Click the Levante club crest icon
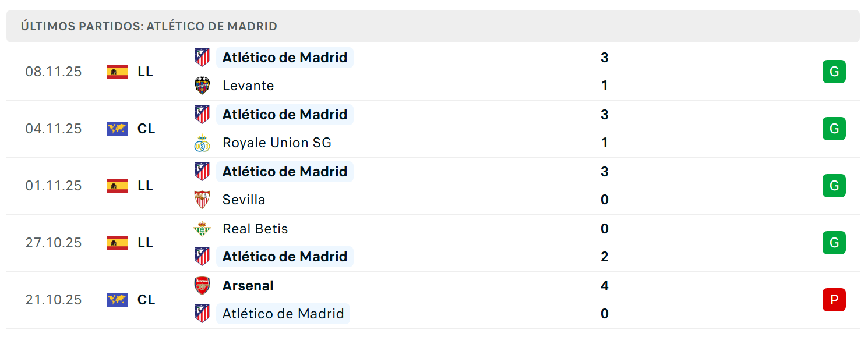Image resolution: width=868 pixels, height=337 pixels. (202, 86)
